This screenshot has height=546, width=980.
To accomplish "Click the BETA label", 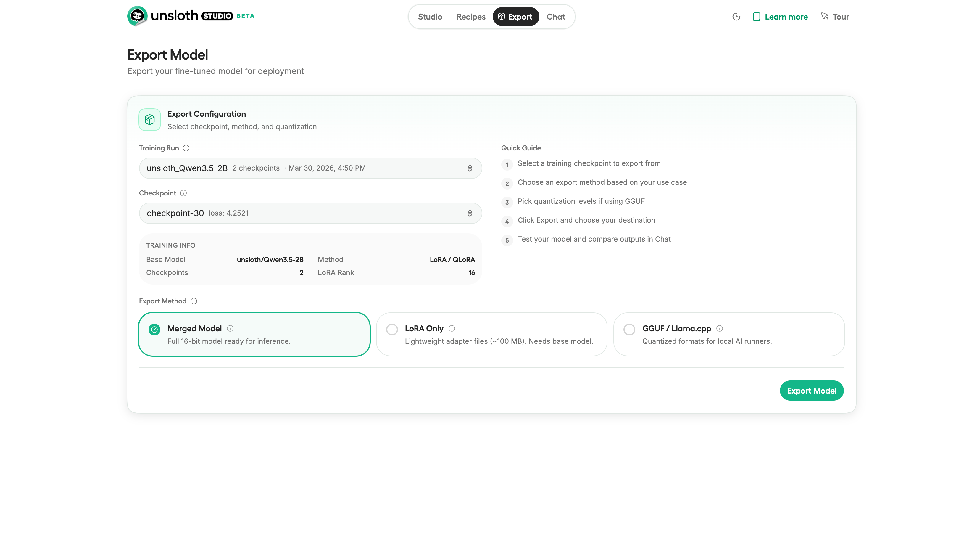I will click(245, 16).
